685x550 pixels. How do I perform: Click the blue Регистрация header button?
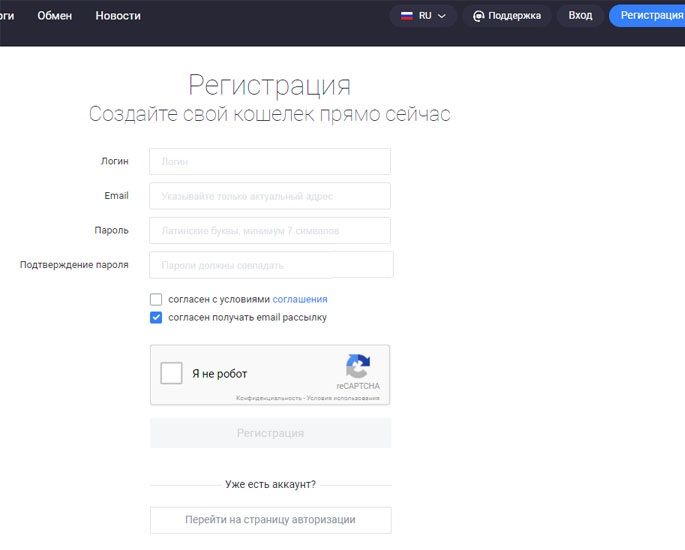click(x=647, y=16)
